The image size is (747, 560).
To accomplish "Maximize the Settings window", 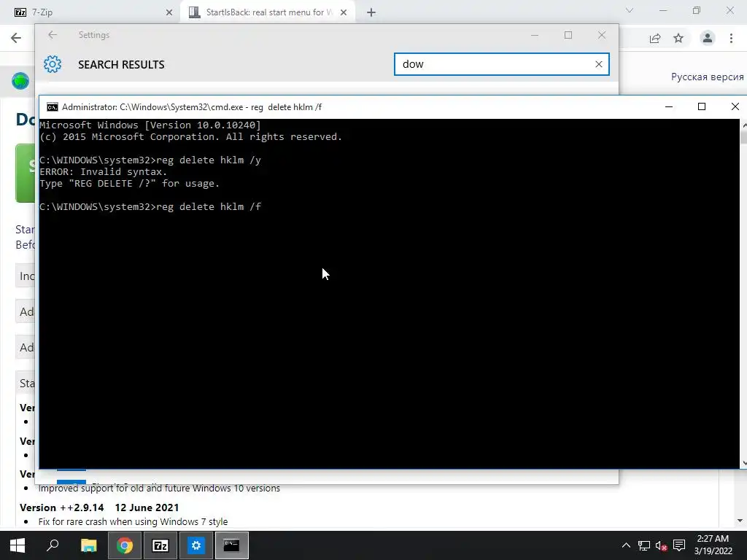I will point(568,35).
